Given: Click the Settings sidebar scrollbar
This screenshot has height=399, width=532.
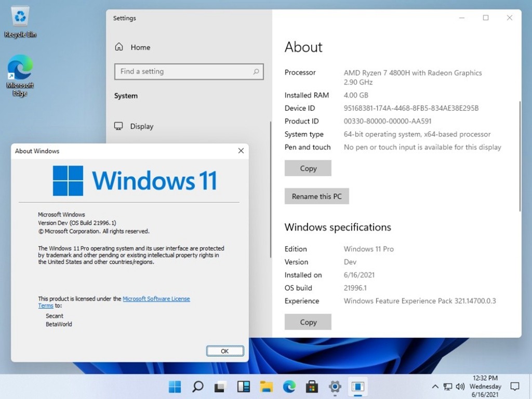Looking at the screenshot, I should 270,189.
